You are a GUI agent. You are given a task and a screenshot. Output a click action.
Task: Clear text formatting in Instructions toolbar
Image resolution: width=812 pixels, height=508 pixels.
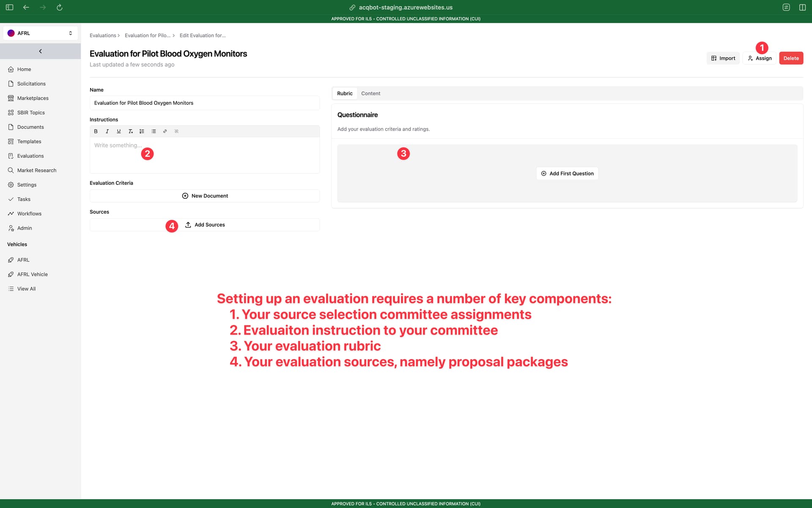130,131
